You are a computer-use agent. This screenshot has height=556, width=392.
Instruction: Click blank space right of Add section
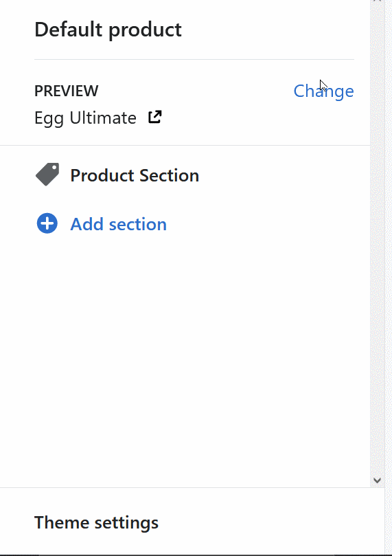click(x=269, y=224)
